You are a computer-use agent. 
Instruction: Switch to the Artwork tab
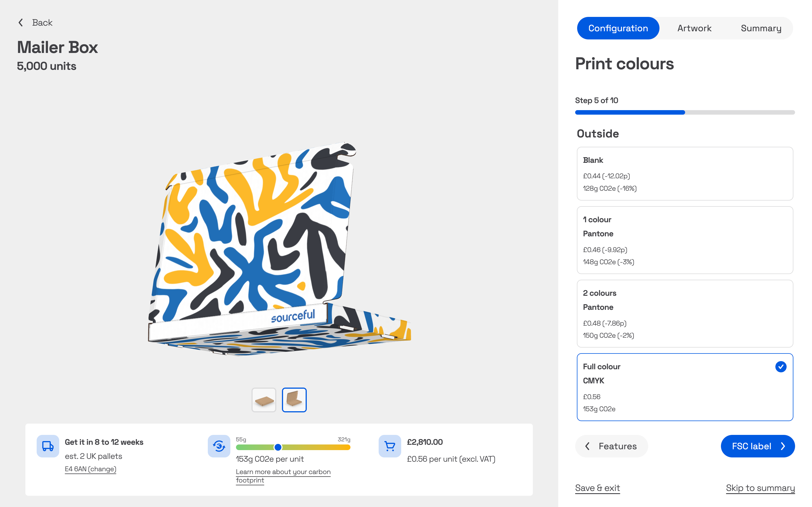click(x=694, y=28)
